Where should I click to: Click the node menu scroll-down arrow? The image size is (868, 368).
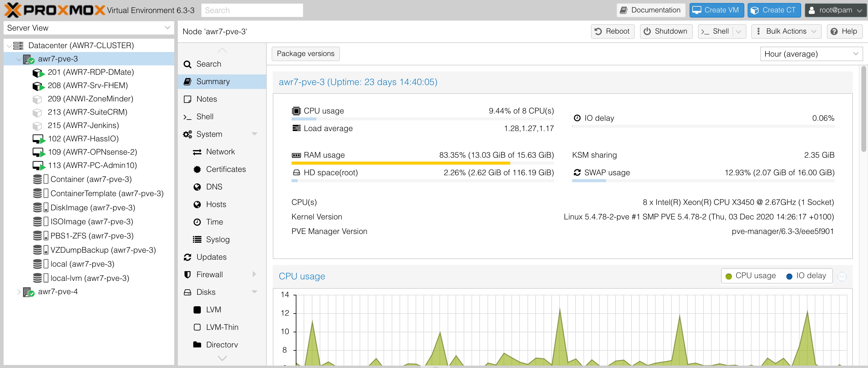click(x=222, y=358)
